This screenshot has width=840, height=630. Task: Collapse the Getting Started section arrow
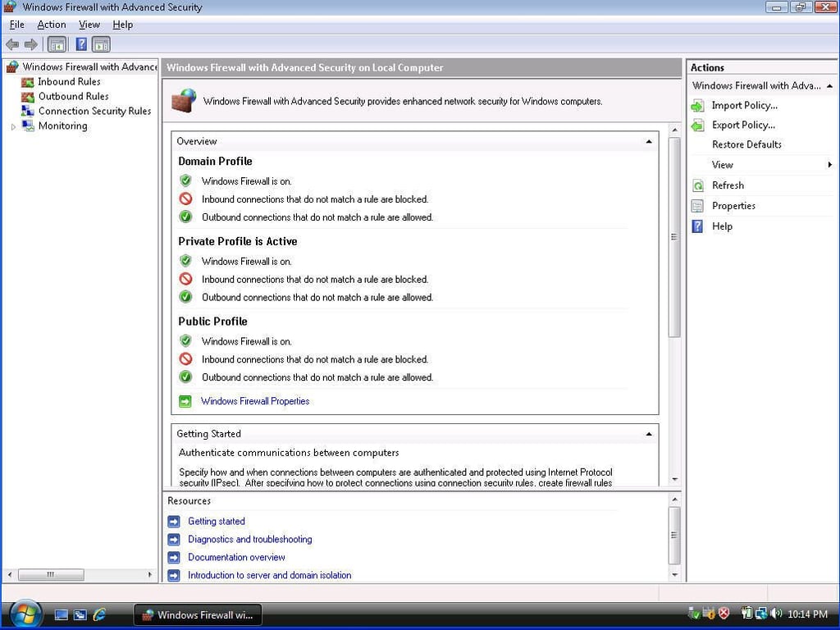(x=649, y=434)
